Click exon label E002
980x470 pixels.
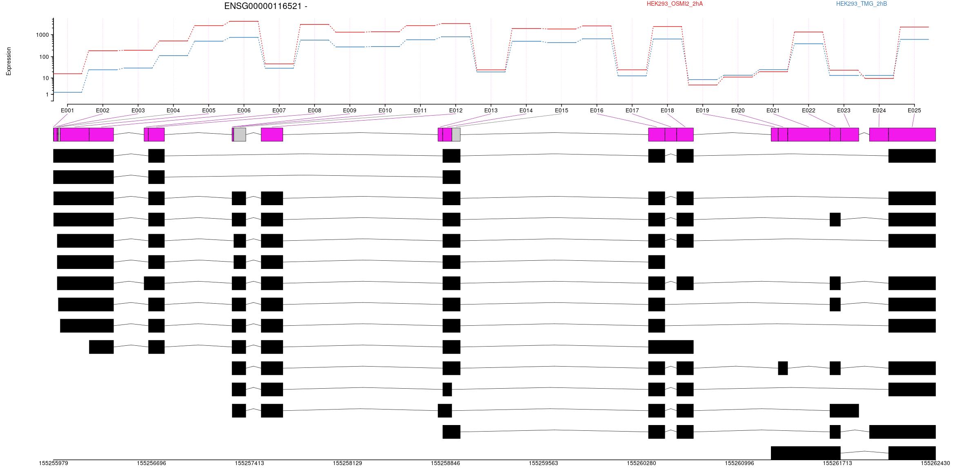pos(102,110)
